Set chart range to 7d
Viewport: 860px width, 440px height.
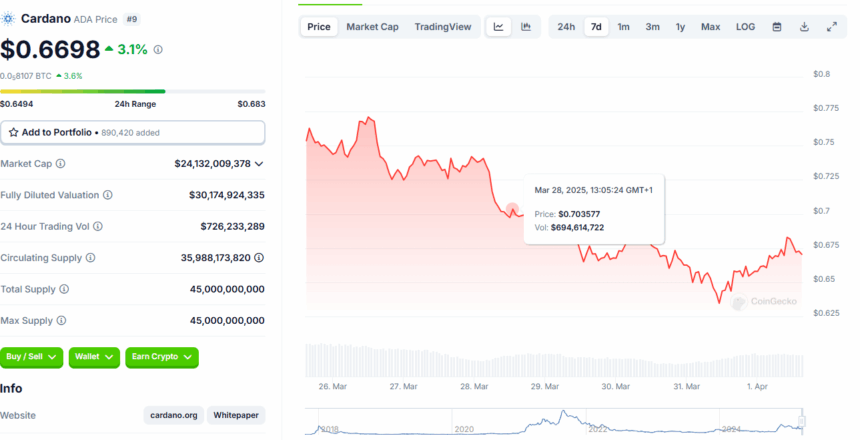(x=596, y=27)
